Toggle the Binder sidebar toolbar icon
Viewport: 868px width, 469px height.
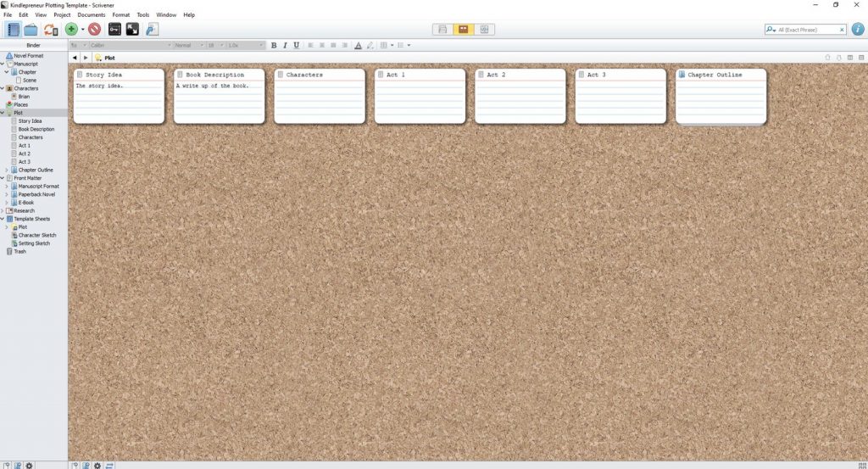(13, 30)
